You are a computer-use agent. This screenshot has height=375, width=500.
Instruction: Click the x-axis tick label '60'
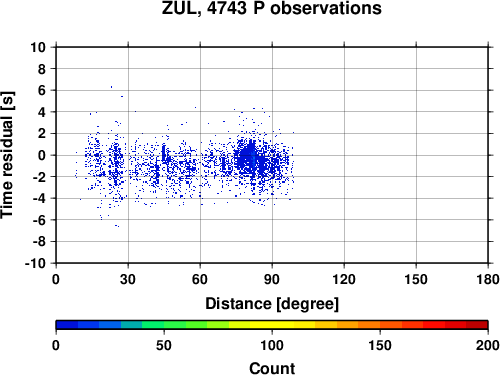tap(200, 279)
